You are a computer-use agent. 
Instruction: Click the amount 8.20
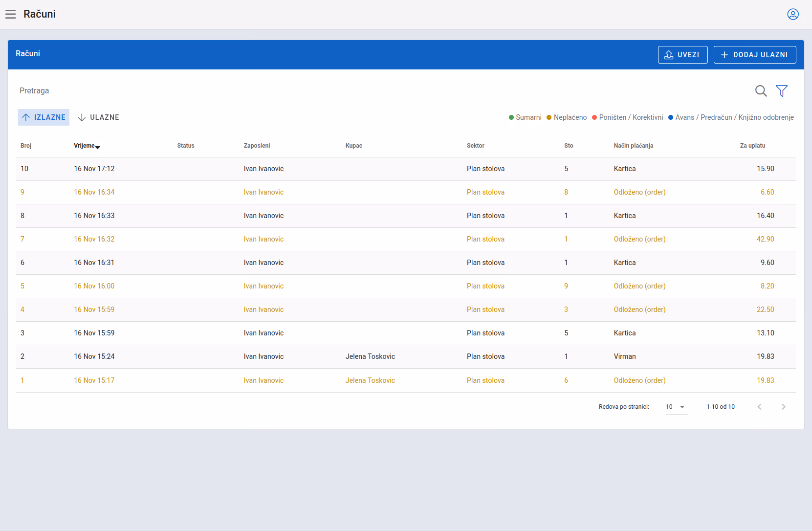pos(768,286)
